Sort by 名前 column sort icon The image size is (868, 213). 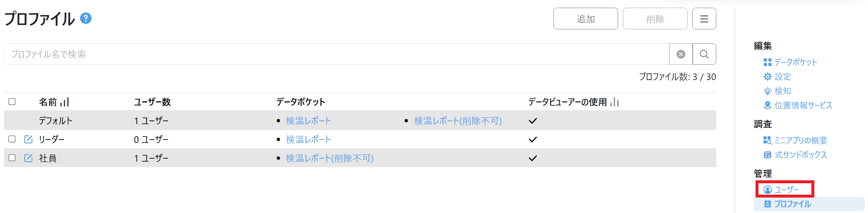tap(65, 102)
